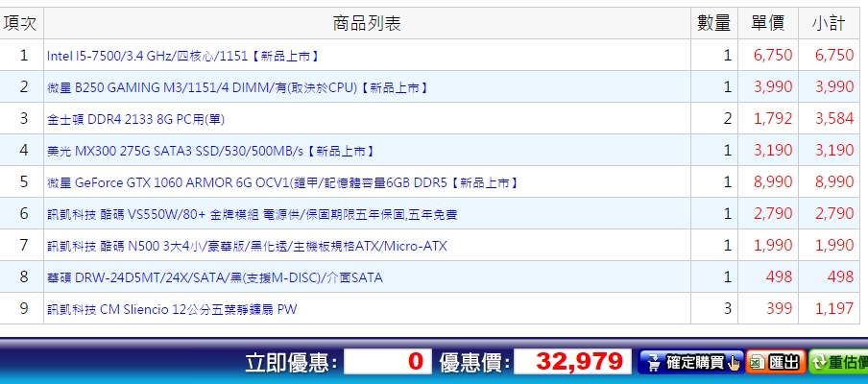Click the 項次 column header

point(21,23)
